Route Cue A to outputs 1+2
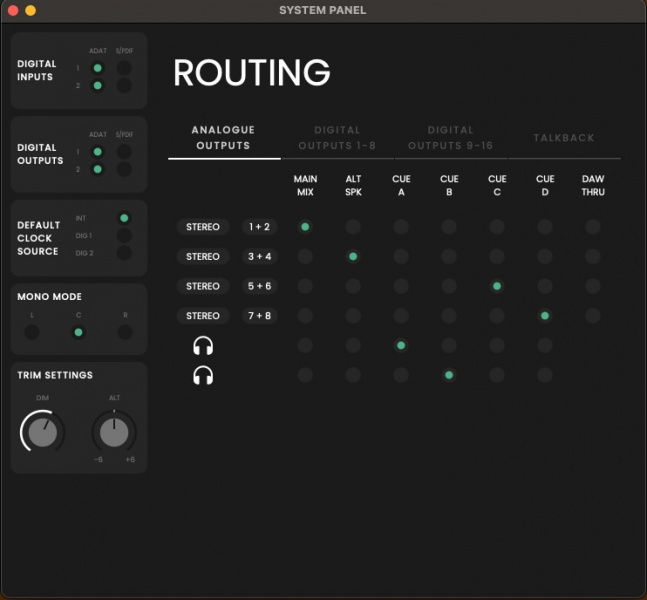This screenshot has height=600, width=647. [x=401, y=227]
